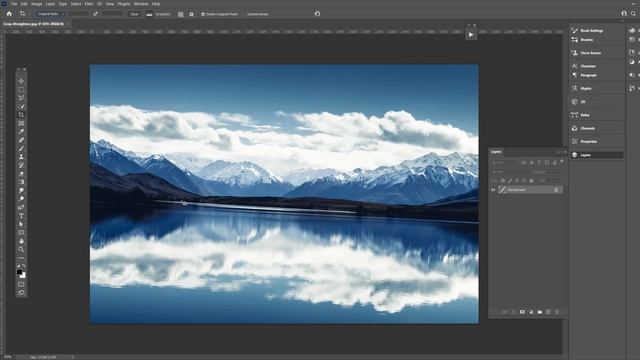Select the Brush tool
Image resolution: width=640 pixels, height=360 pixels.
21,149
